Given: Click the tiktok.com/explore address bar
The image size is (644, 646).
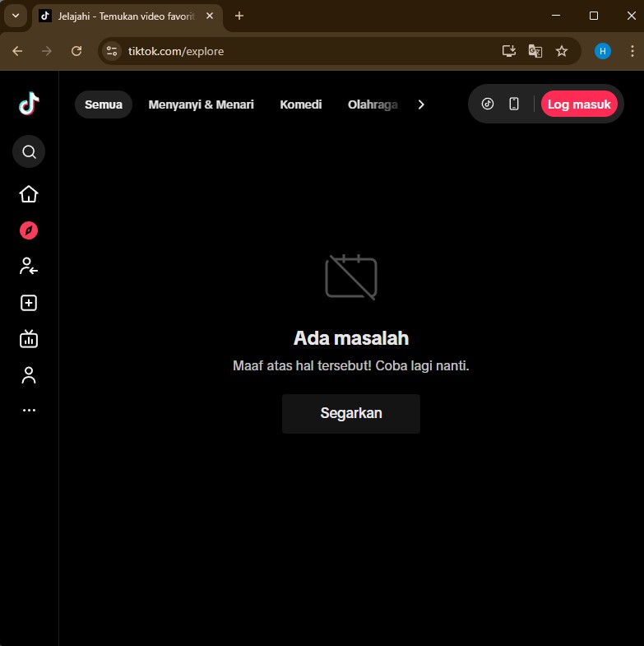Looking at the screenshot, I should (304, 51).
